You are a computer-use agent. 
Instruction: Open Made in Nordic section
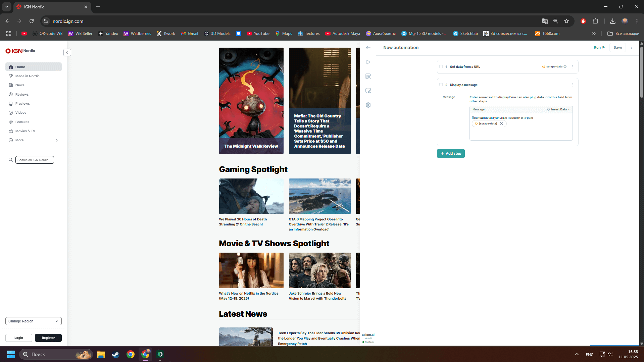(x=34, y=76)
